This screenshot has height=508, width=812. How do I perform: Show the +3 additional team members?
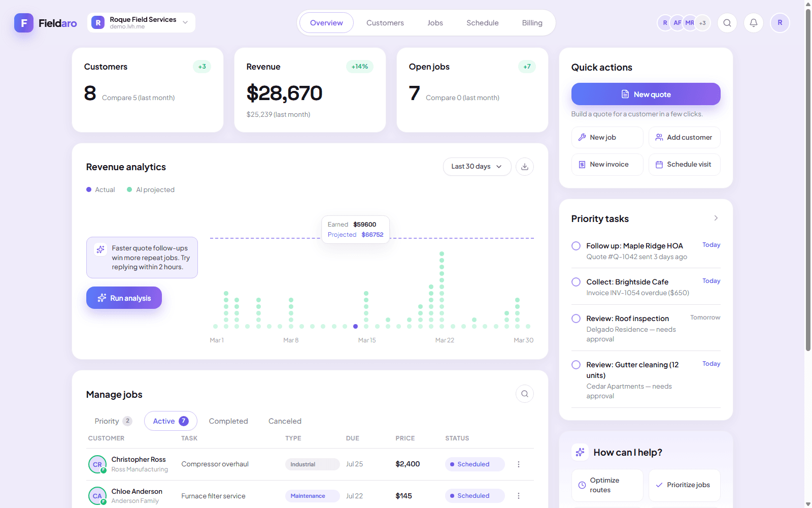(702, 23)
